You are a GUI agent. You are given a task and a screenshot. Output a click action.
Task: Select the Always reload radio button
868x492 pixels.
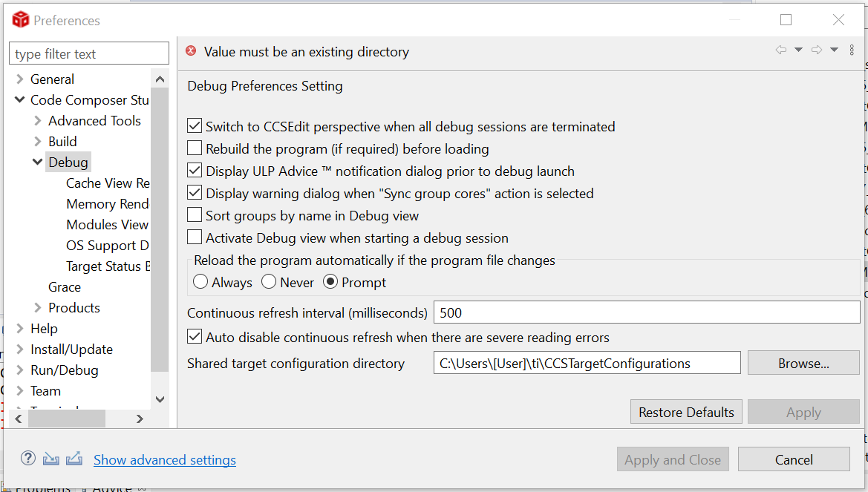pyautogui.click(x=200, y=282)
